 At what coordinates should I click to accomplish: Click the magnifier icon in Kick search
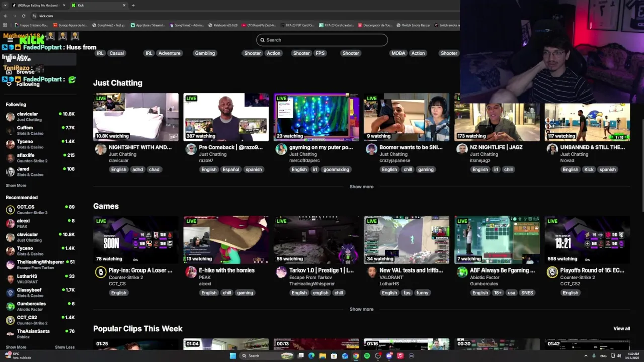(262, 40)
